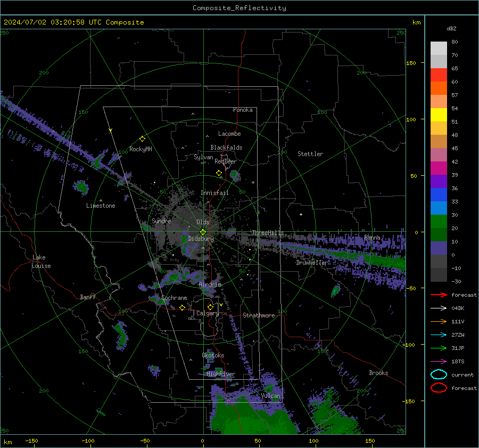Image resolution: width=479 pixels, height=448 pixels.
Task: Click the yellow diamond marker above RedDeer label
Action: 219,173
